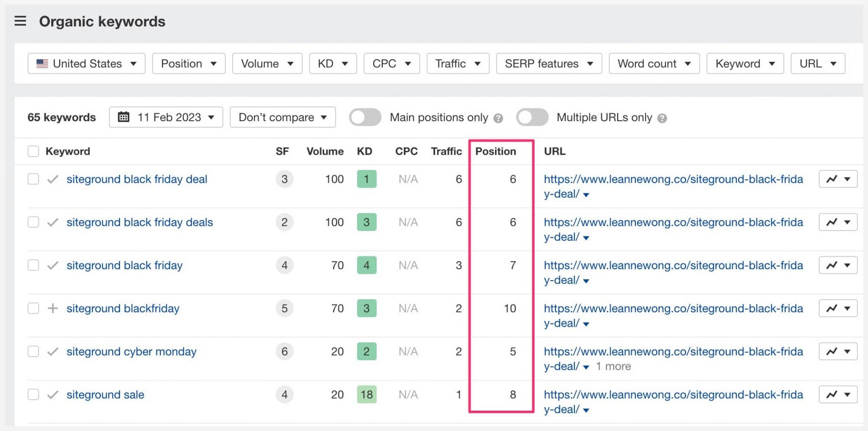The height and width of the screenshot is (431, 868).
Task: Check the select-all keywords checkbox
Action: coord(33,151)
